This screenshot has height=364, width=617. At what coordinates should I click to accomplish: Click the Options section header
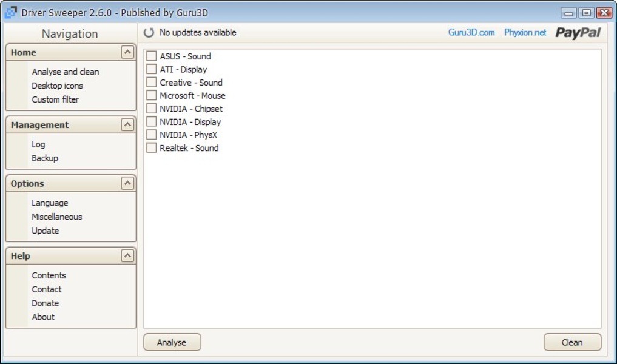pyautogui.click(x=71, y=183)
